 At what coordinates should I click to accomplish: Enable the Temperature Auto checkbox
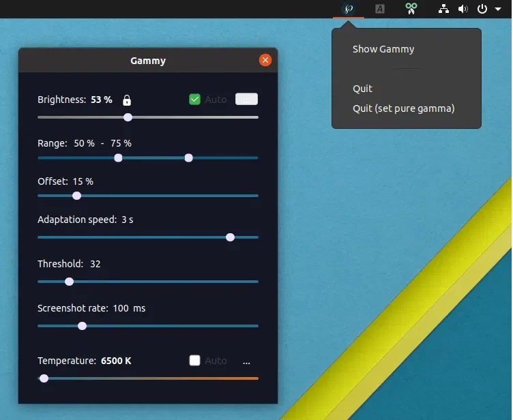point(194,360)
